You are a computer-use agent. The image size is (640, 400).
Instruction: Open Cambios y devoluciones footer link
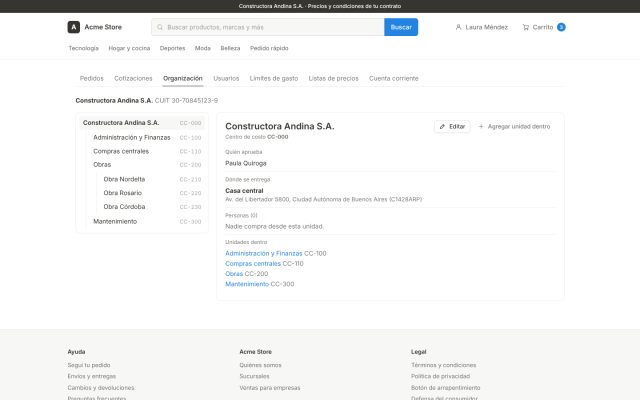(x=101, y=388)
